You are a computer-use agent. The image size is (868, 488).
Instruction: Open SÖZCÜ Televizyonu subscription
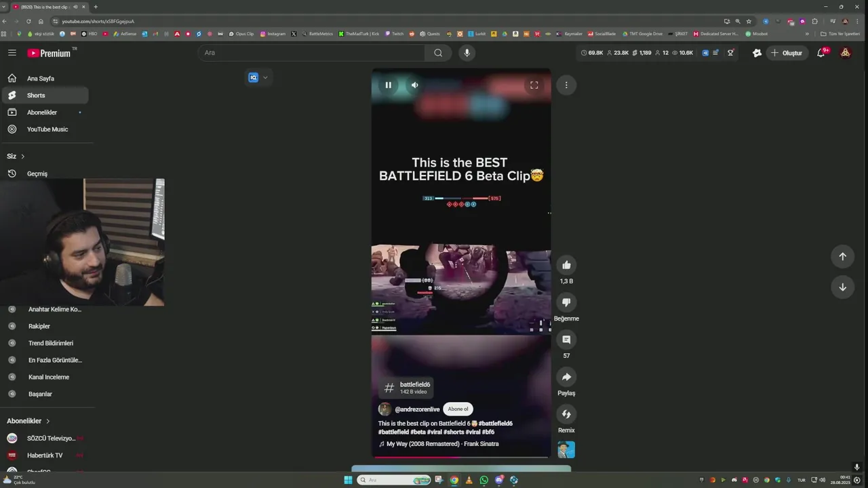[x=45, y=439]
